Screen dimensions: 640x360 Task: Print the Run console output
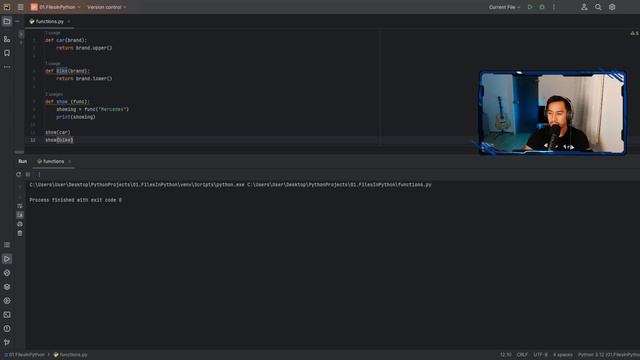[x=20, y=224]
